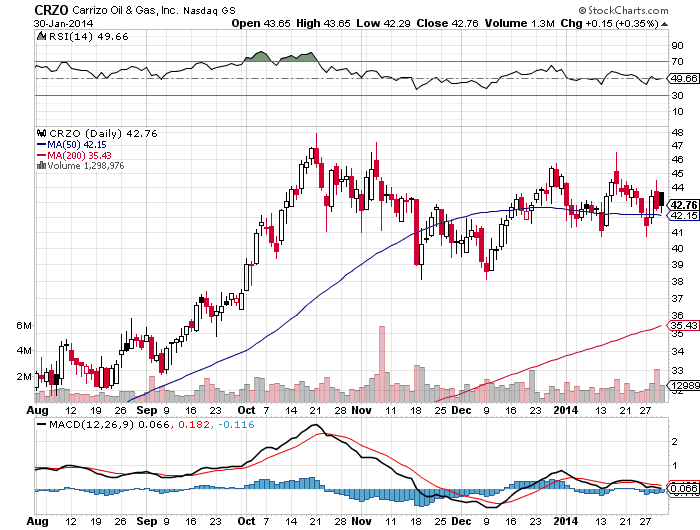Screen dimensions: 700x530
Task: Click the tallest pink volume bar in November
Action: click(x=382, y=363)
